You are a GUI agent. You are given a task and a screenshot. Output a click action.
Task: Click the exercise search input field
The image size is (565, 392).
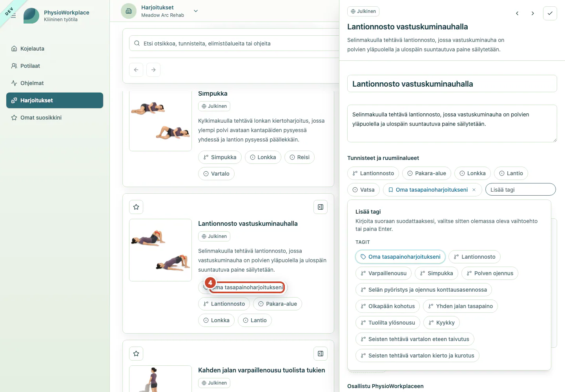coord(235,44)
